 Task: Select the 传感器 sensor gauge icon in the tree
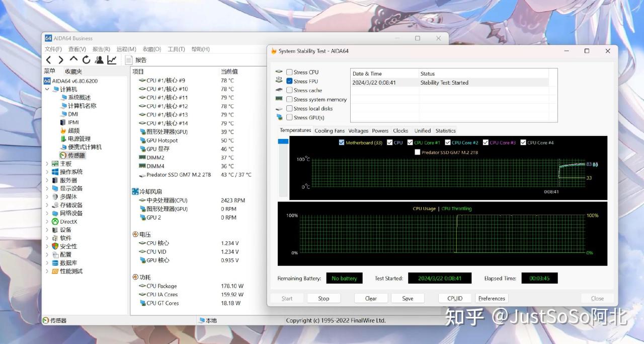click(63, 156)
